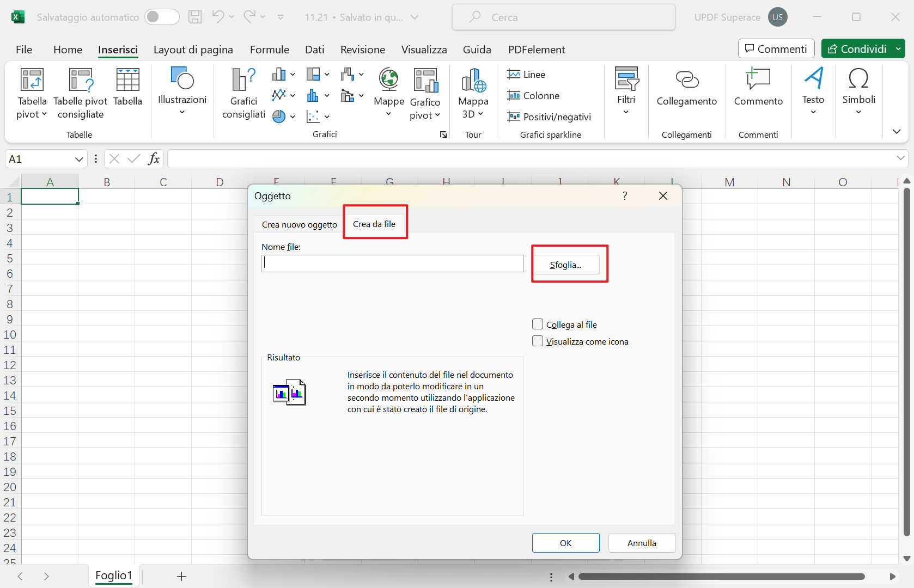The width and height of the screenshot is (914, 588).
Task: Open the Layout di pagina tab
Action: pos(193,50)
